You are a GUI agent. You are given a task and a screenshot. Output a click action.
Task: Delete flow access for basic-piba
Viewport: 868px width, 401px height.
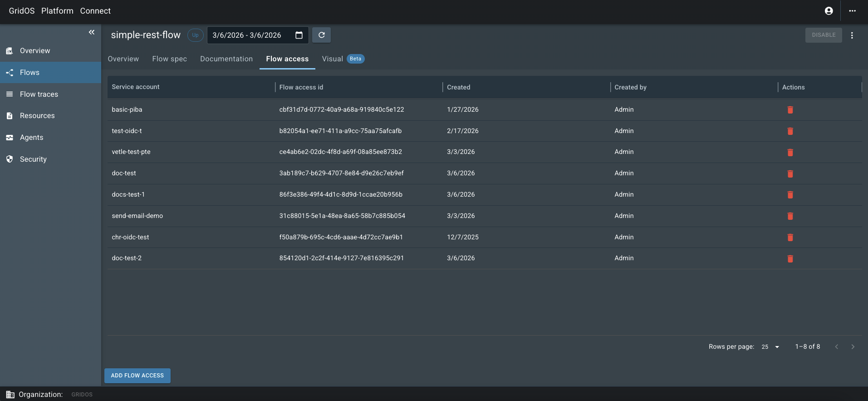pyautogui.click(x=790, y=110)
